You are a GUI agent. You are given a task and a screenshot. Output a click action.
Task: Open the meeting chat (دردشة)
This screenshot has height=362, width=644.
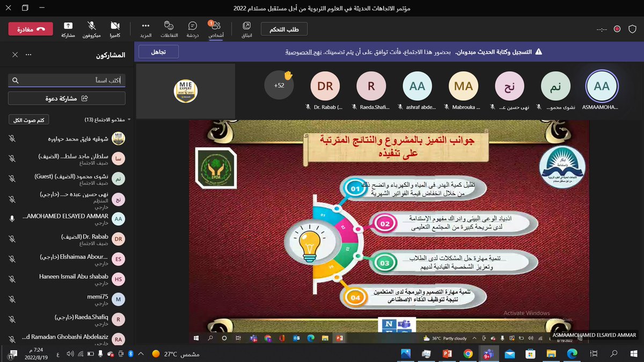[192, 29]
